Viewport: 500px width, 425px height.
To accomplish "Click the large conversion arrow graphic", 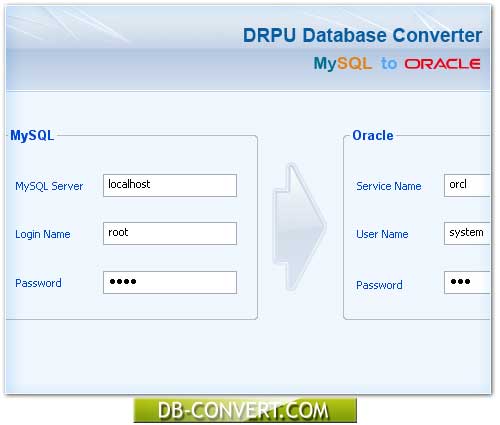I will tap(299, 227).
